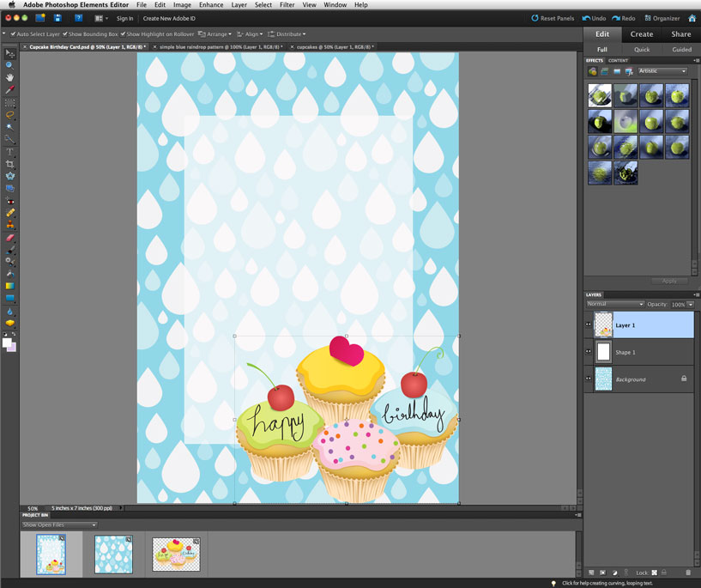Click the Save disk icon
This screenshot has width=701, height=588.
[57, 18]
